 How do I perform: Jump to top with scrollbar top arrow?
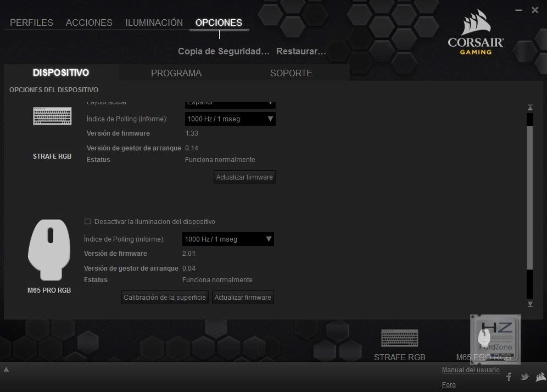pos(531,108)
